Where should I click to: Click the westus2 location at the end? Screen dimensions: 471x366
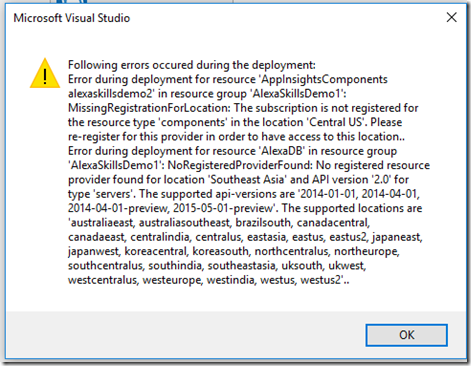320,280
